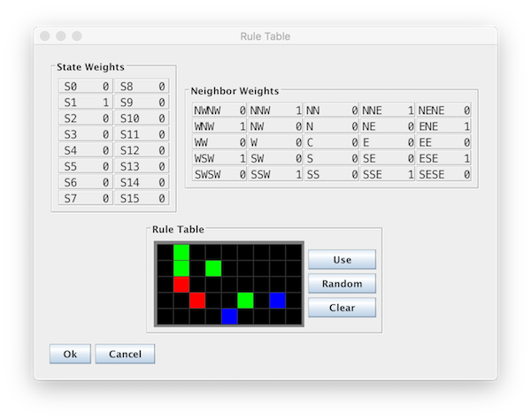Screen dimensions: 531x420
Task: Click the green cell in the top row of the rule grid
Action: [181, 252]
